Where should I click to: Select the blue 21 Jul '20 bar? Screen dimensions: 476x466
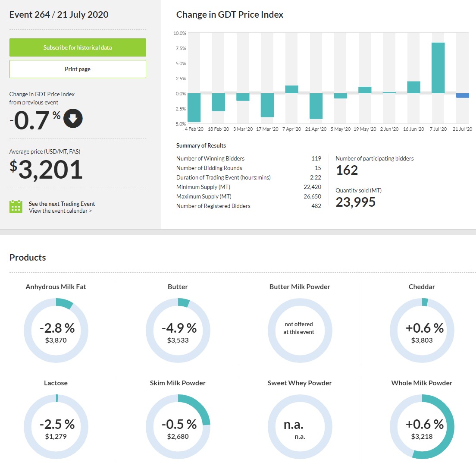pos(463,95)
